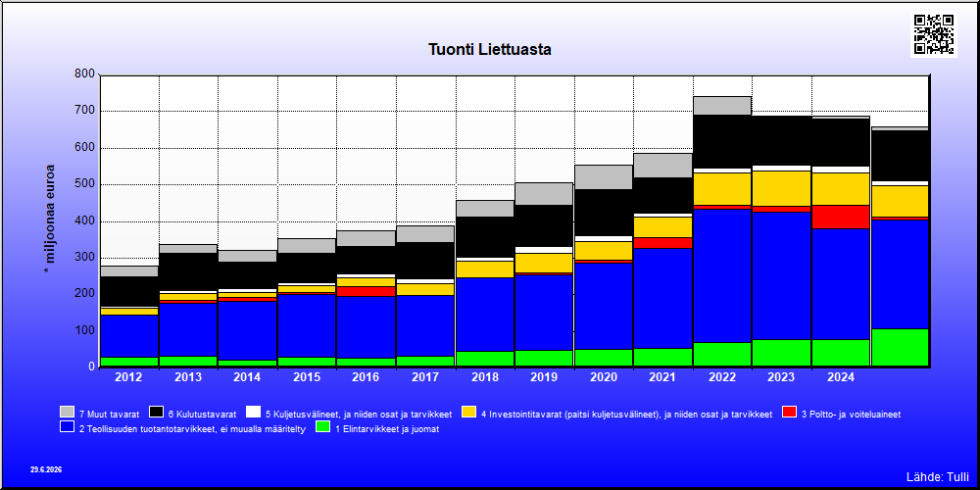980x490 pixels.
Task: Click the yellow swatch for 4 Investointitavarat
Action: (x=468, y=413)
